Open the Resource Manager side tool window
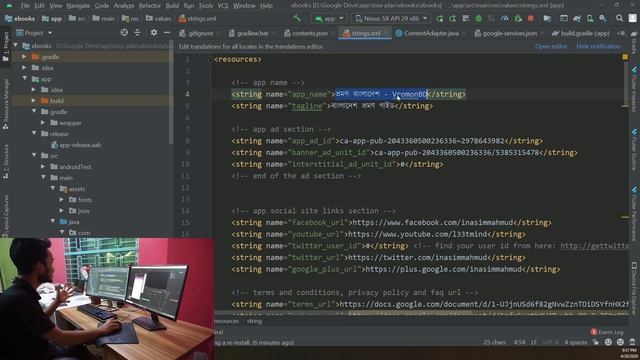 click(6, 104)
